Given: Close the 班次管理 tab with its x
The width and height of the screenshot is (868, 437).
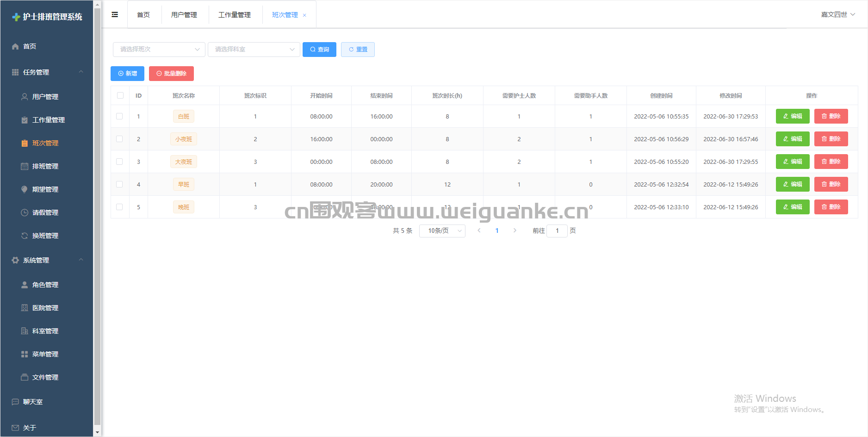Looking at the screenshot, I should click(304, 15).
